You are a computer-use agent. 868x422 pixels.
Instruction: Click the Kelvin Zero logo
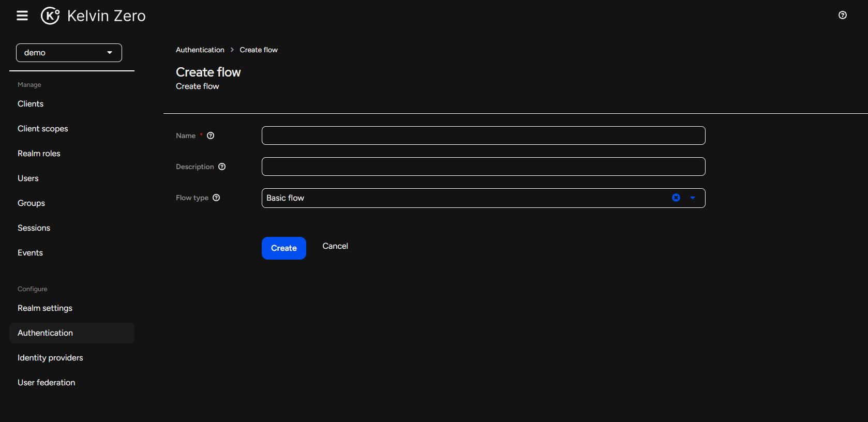pyautogui.click(x=93, y=16)
